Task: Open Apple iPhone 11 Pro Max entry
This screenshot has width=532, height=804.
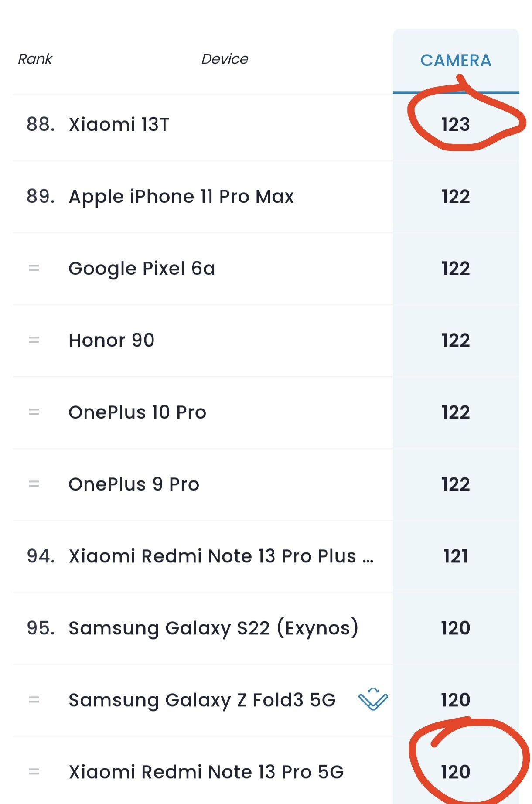Action: click(181, 197)
